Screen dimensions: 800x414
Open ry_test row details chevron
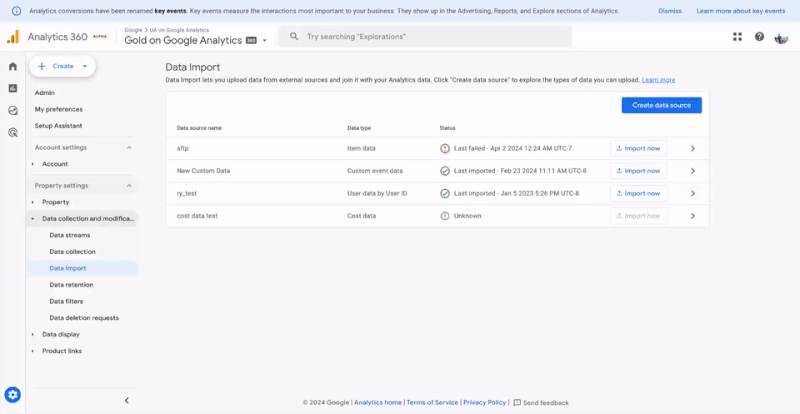[x=692, y=193]
